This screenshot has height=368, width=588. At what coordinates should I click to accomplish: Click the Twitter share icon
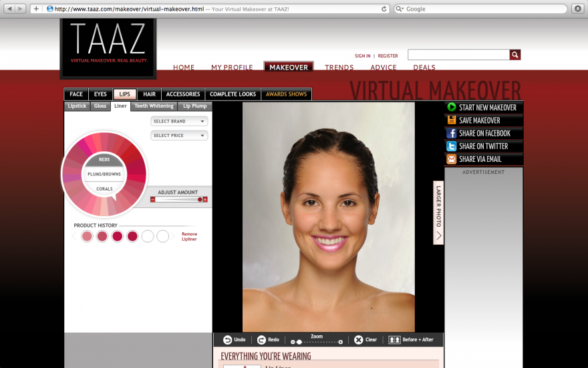[452, 146]
